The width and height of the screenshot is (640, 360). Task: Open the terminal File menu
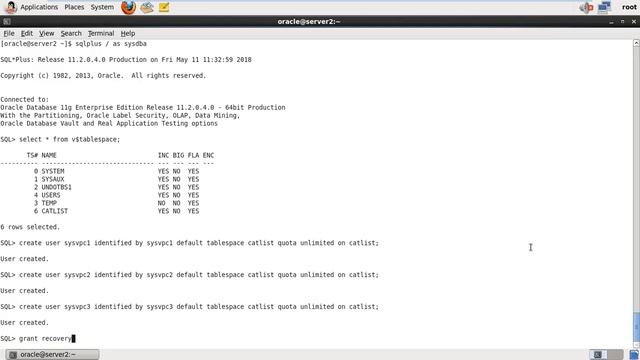pos(9,33)
